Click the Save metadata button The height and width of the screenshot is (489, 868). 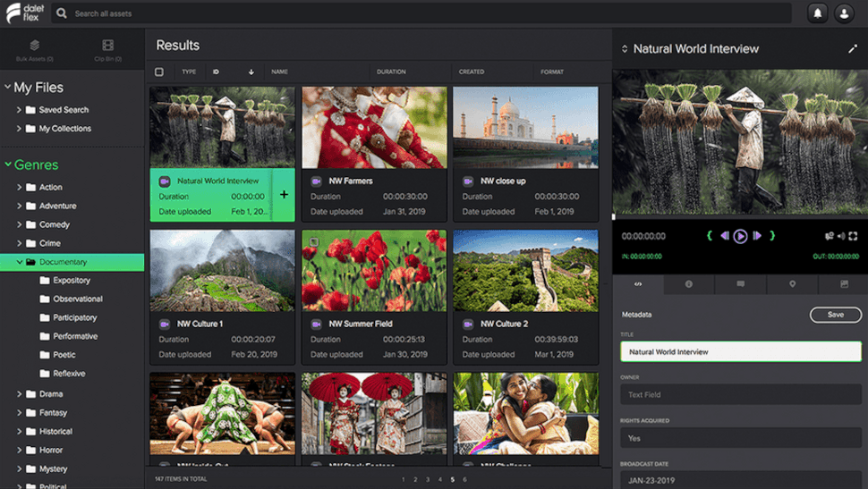pyautogui.click(x=835, y=315)
